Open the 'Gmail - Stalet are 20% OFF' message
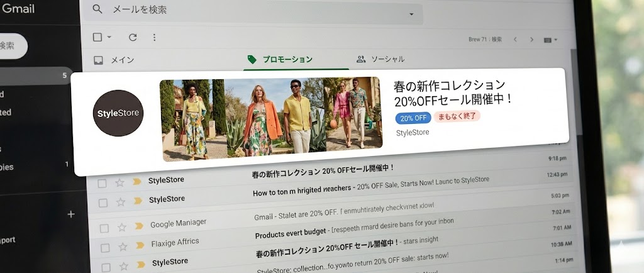Screen dimensions: 644x273 [x=344, y=211]
